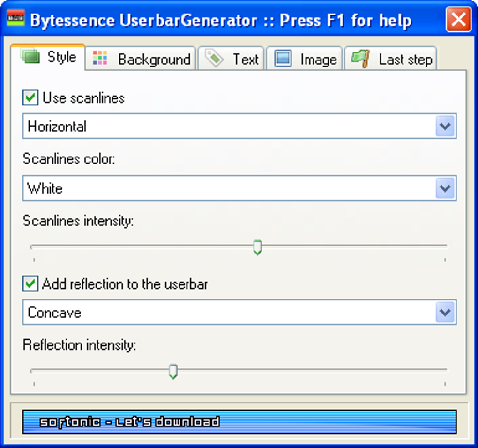478x448 pixels.
Task: Open the Scanlines color White dropdown
Action: (445, 188)
